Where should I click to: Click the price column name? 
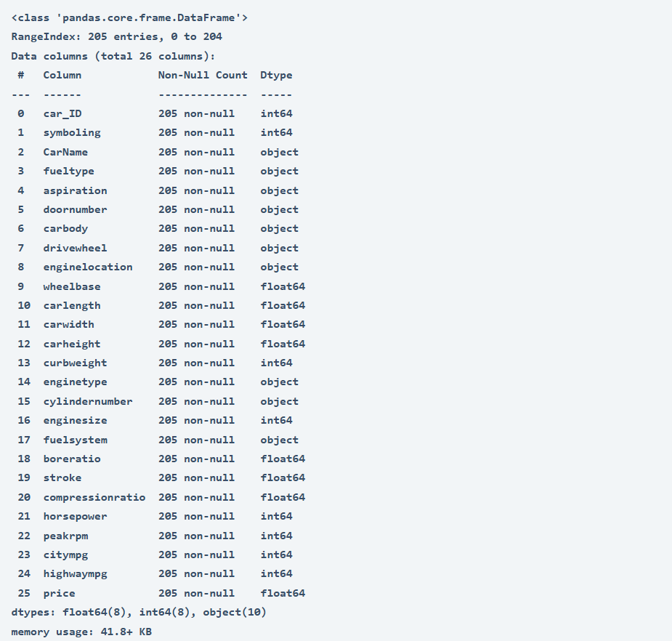click(59, 593)
